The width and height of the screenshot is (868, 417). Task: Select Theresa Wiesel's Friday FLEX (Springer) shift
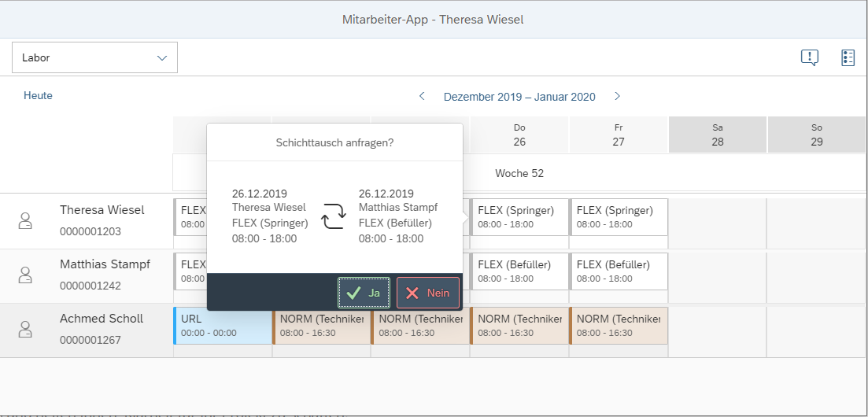click(619, 217)
